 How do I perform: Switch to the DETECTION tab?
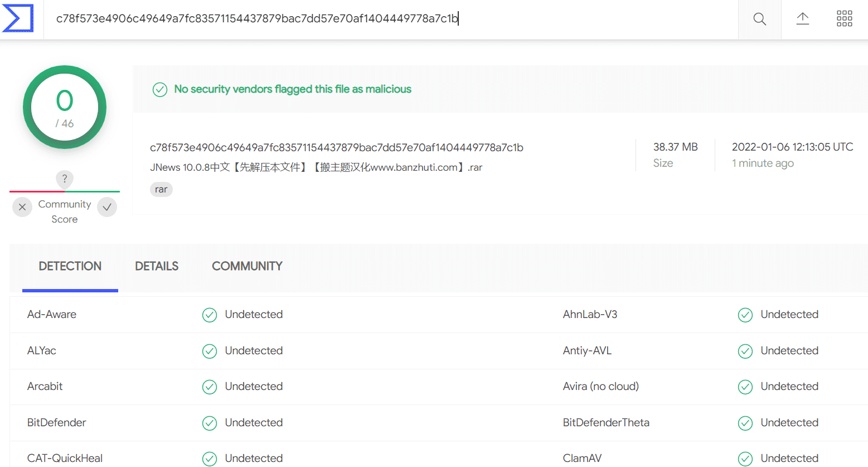pyautogui.click(x=70, y=267)
